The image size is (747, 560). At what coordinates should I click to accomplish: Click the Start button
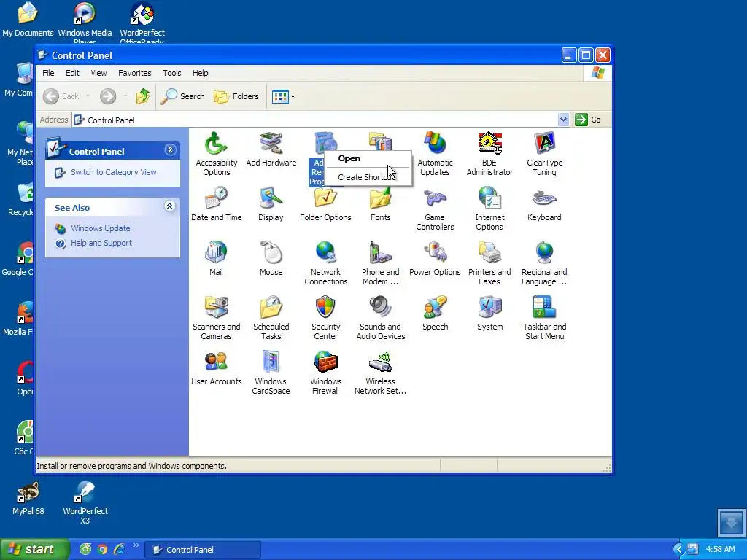35,550
